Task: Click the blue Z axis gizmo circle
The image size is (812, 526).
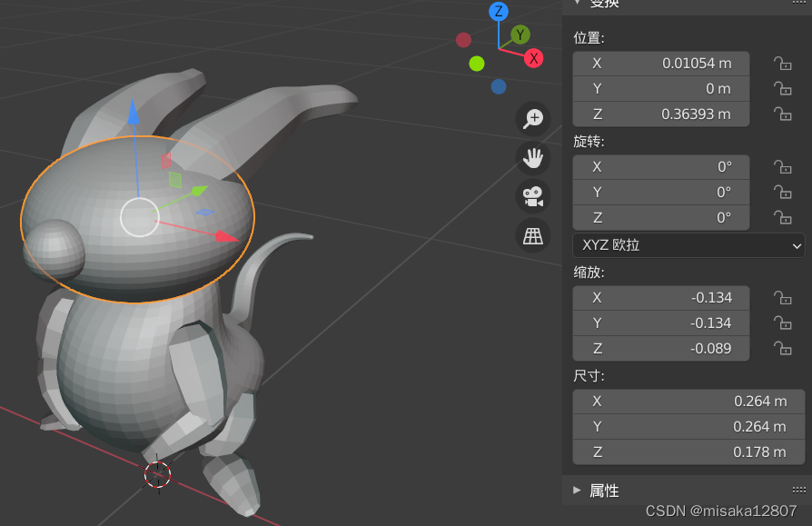Action: (x=499, y=11)
